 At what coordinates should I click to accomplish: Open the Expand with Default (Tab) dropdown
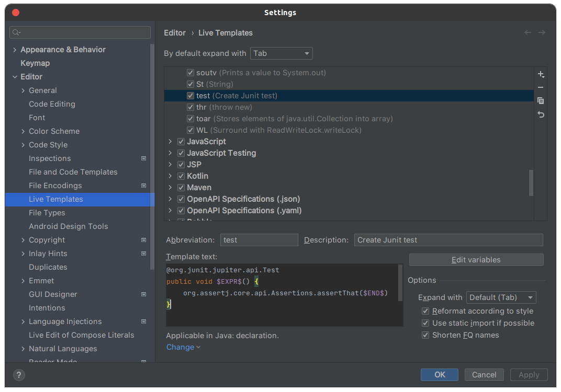[x=501, y=297]
